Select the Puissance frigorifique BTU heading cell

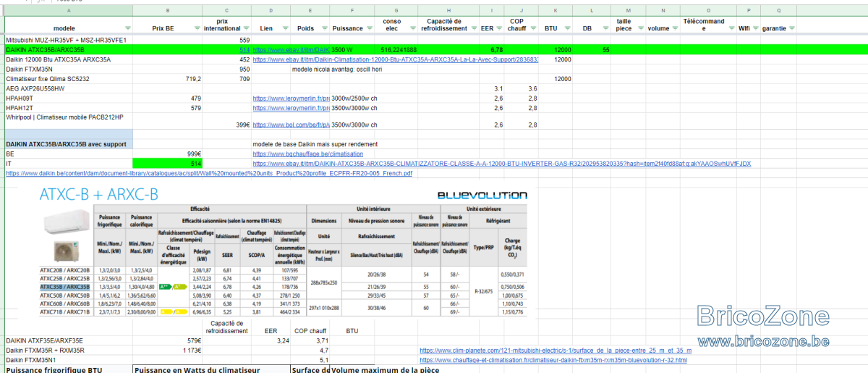pyautogui.click(x=69, y=369)
